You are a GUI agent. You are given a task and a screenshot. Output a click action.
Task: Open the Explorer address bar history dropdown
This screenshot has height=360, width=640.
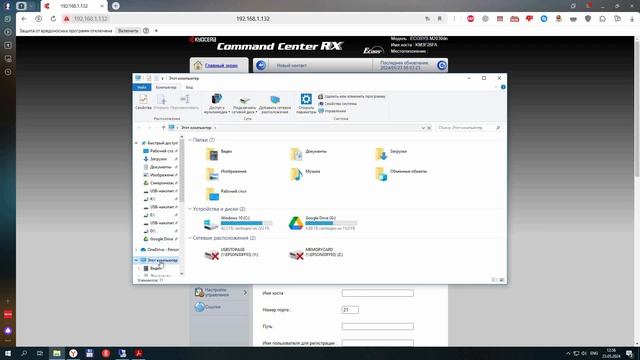423,128
